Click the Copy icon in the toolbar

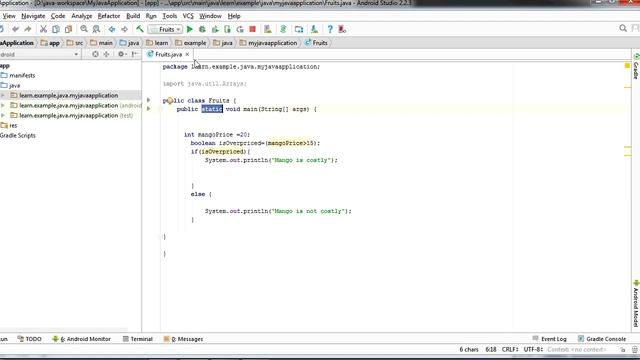(x=56, y=29)
